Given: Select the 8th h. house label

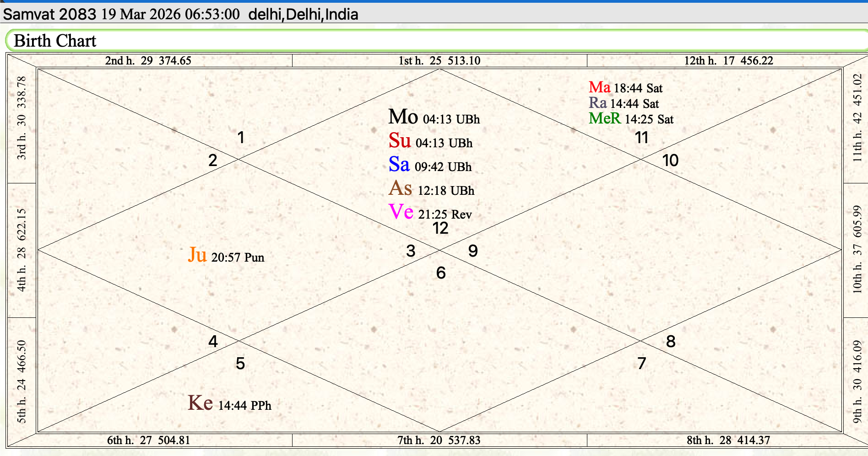Looking at the screenshot, I should (728, 440).
